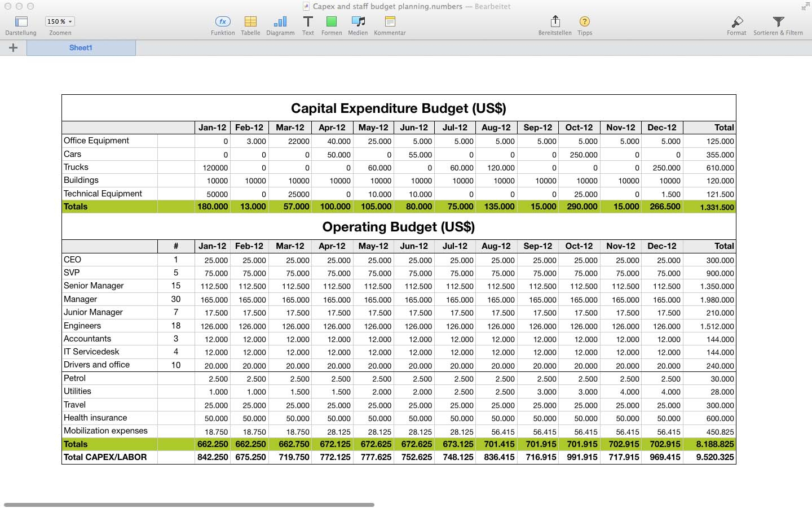Add a new sheet with plus button
Viewport: 812px width, 508px height.
pos(13,48)
